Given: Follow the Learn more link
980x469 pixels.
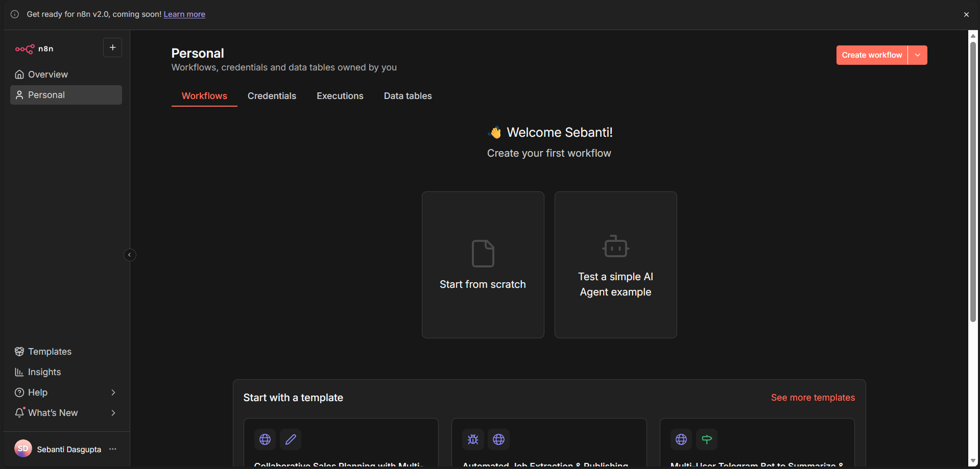Looking at the screenshot, I should (x=184, y=14).
